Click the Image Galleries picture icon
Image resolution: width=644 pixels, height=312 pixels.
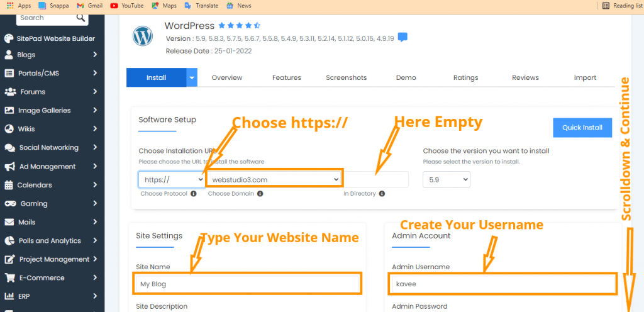pyautogui.click(x=9, y=110)
